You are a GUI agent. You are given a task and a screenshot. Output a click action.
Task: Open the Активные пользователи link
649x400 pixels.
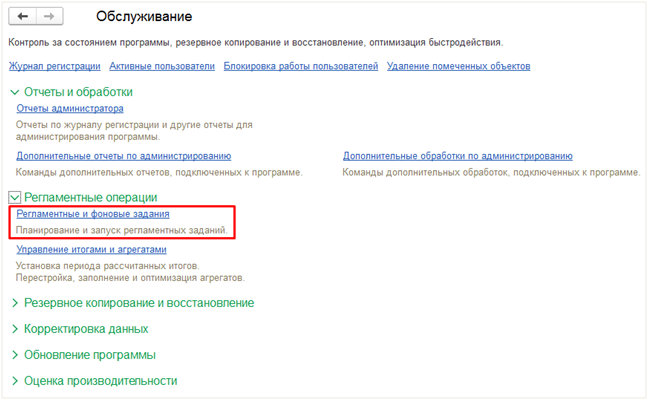point(162,66)
